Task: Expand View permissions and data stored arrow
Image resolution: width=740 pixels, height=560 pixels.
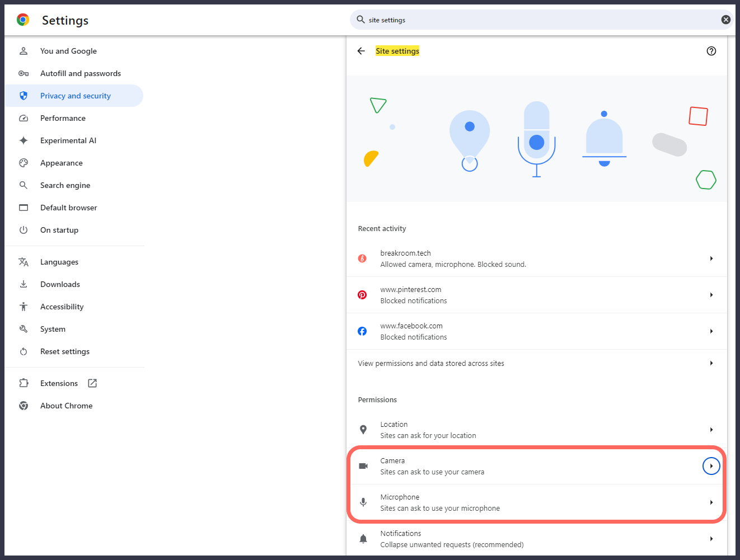Action: click(x=711, y=363)
